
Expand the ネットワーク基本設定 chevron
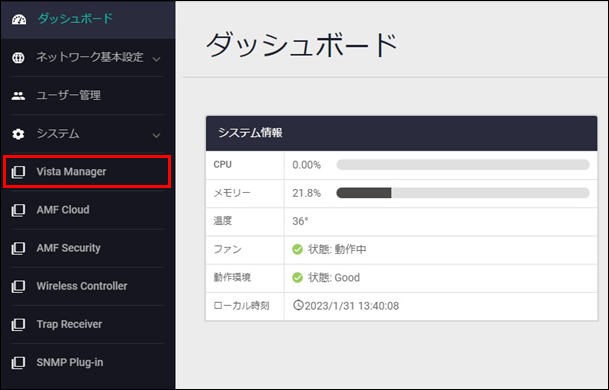156,59
